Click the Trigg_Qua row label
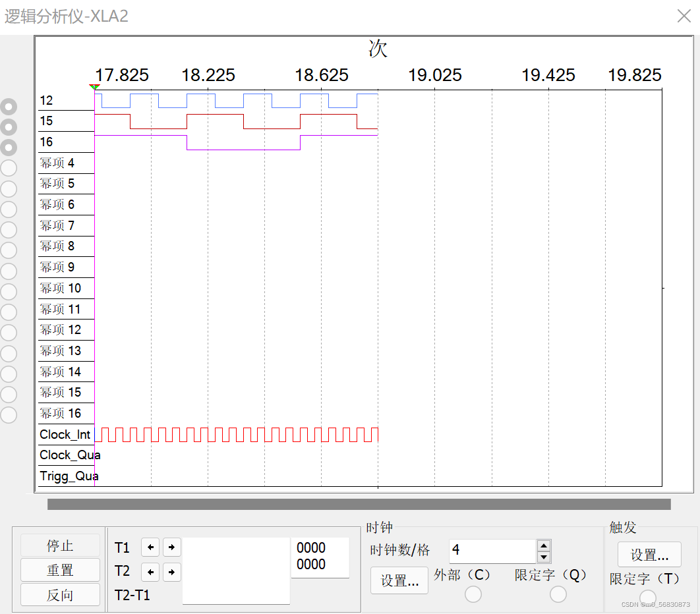700x614 pixels. coord(69,476)
